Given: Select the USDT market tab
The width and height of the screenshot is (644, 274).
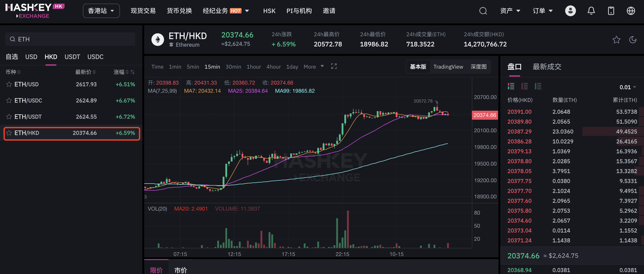Looking at the screenshot, I should [72, 57].
